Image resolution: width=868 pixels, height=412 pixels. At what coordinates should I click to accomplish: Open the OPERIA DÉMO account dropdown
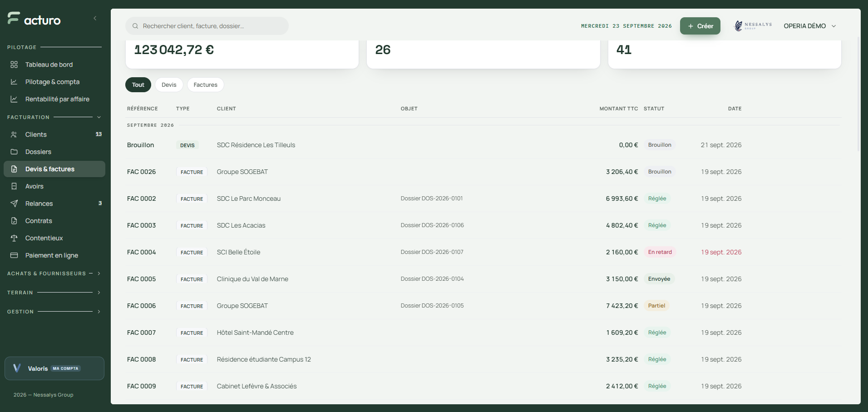click(810, 26)
